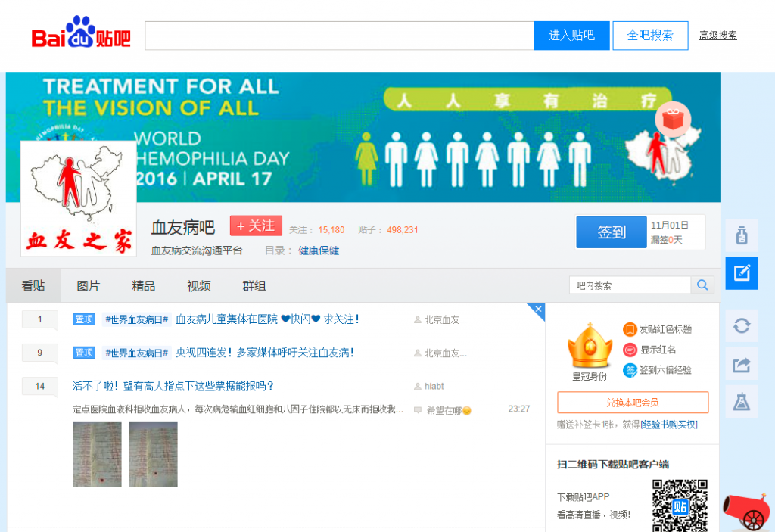775x532 pixels.
Task: Click the 血友病吧 forum title
Action: [x=183, y=228]
